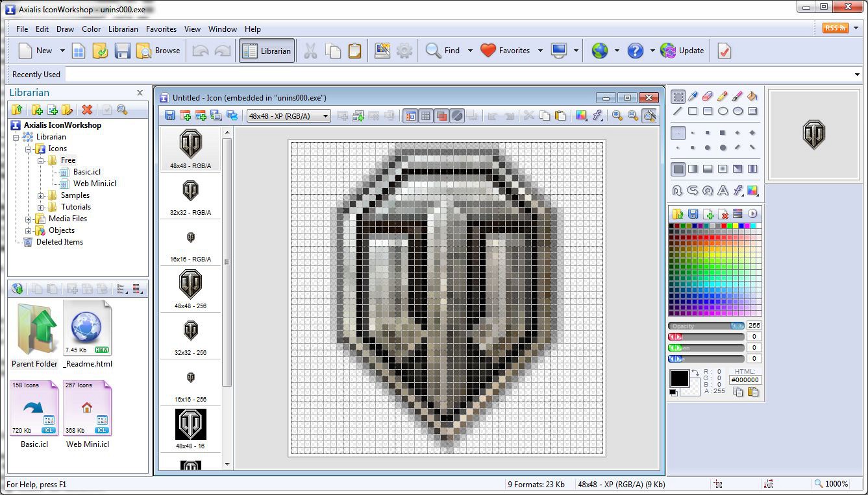Delete the item with red X in Librarian toolbar
868x495 pixels.
click(x=87, y=110)
